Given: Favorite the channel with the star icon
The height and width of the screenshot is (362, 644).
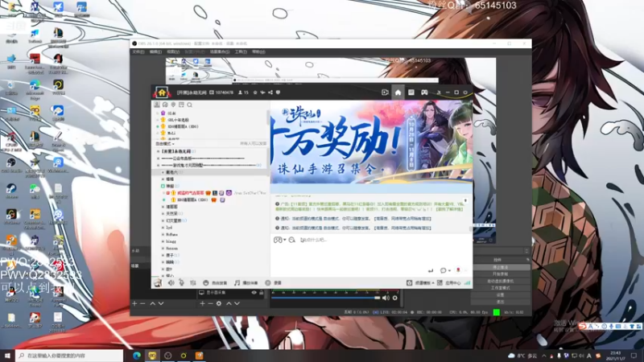Looking at the screenshot, I should click(255, 93).
